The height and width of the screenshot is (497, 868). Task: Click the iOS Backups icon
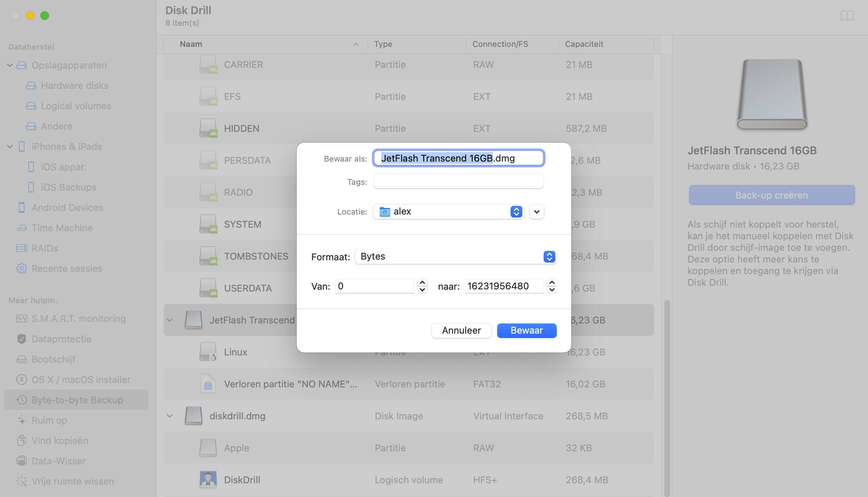pos(31,187)
